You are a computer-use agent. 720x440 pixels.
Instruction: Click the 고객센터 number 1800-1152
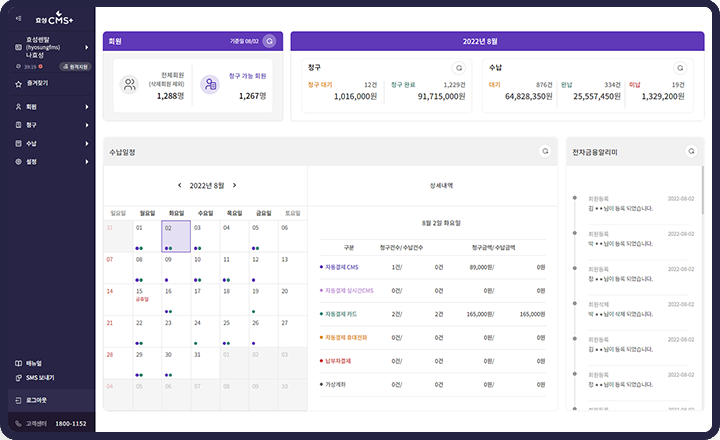pos(71,424)
